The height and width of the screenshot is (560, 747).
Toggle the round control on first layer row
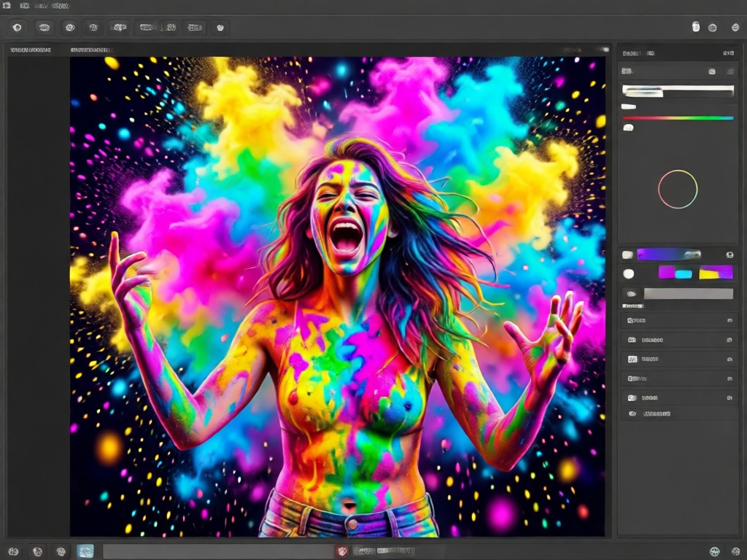click(729, 321)
